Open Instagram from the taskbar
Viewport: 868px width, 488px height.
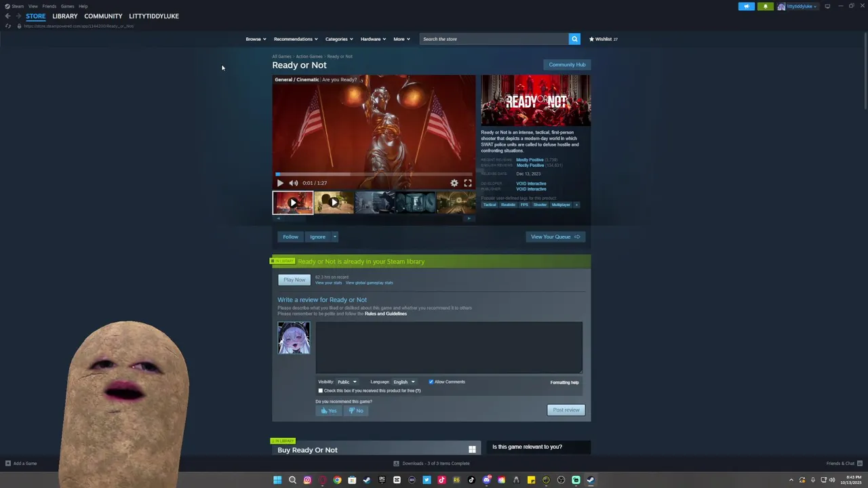click(307, 480)
